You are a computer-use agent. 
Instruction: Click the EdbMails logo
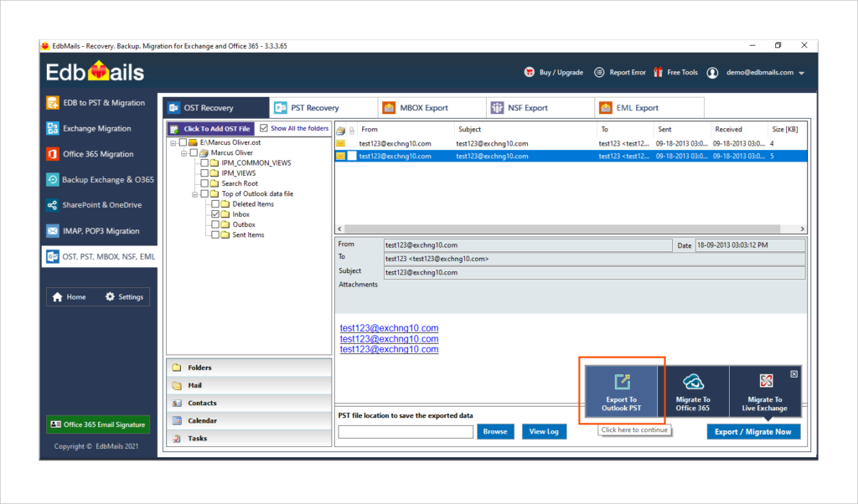pyautogui.click(x=96, y=72)
